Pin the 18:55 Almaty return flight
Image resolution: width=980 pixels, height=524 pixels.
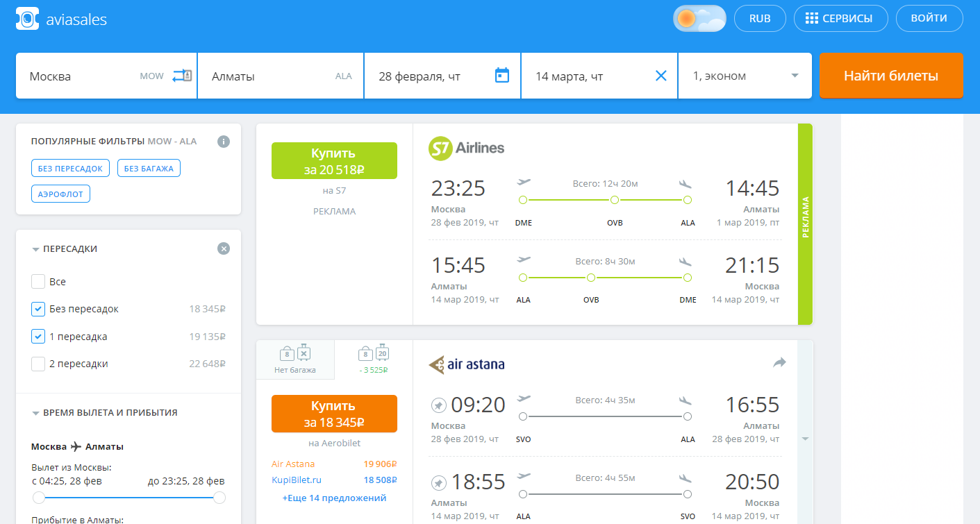[x=439, y=482]
